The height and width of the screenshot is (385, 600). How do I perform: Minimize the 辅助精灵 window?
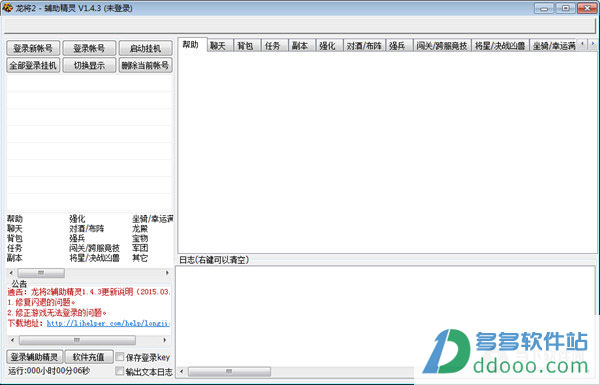point(544,8)
